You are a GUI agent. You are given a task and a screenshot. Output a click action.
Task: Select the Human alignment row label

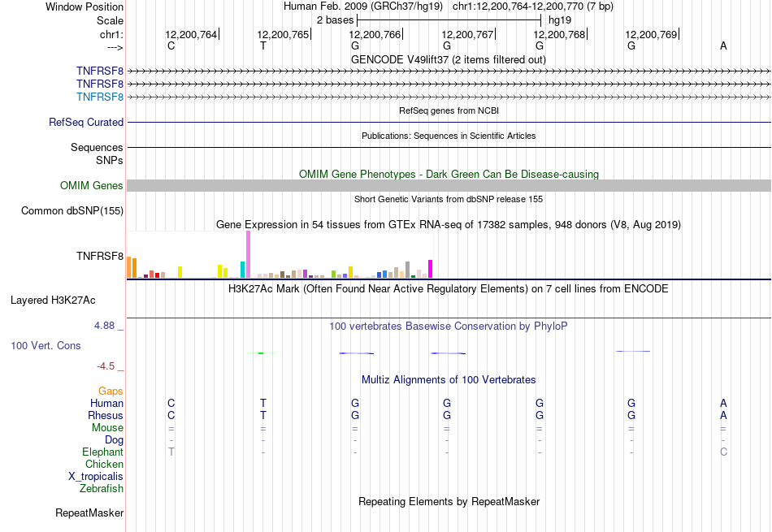tap(106, 403)
